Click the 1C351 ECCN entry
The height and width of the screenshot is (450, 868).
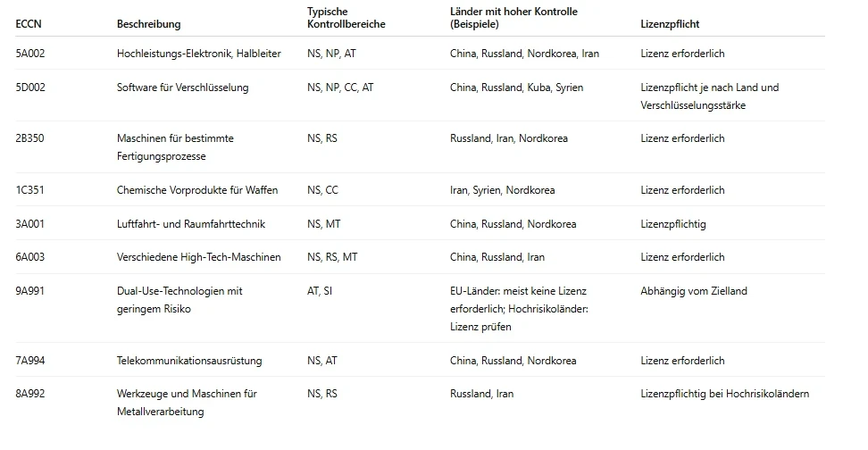[29, 190]
